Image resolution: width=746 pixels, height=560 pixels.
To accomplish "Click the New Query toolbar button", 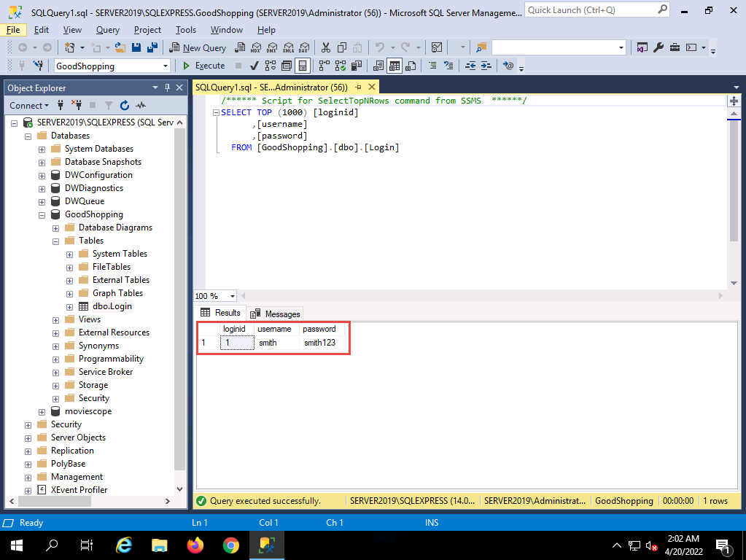I will (198, 47).
